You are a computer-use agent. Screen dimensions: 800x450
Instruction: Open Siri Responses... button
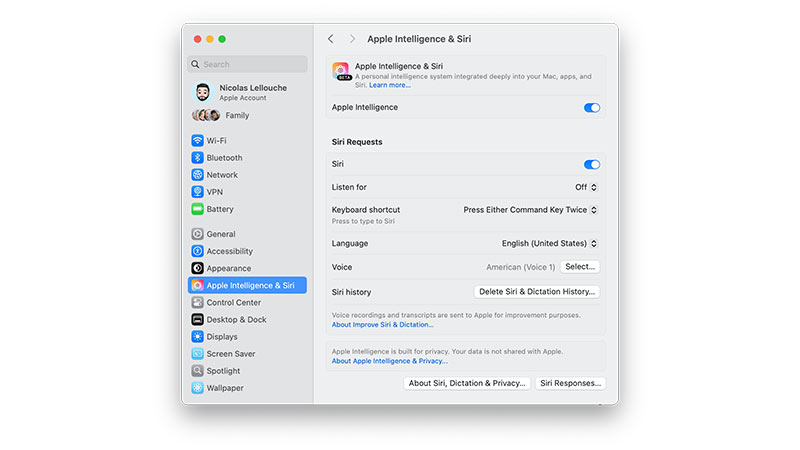(x=570, y=383)
